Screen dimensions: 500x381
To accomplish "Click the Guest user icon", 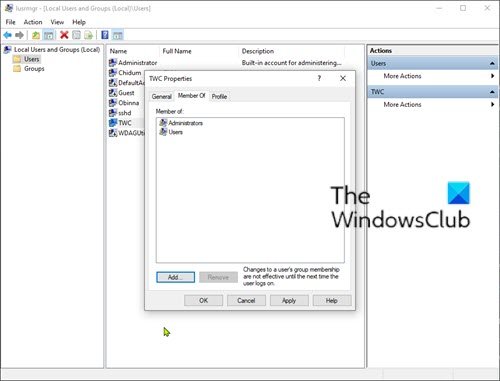I will 113,93.
